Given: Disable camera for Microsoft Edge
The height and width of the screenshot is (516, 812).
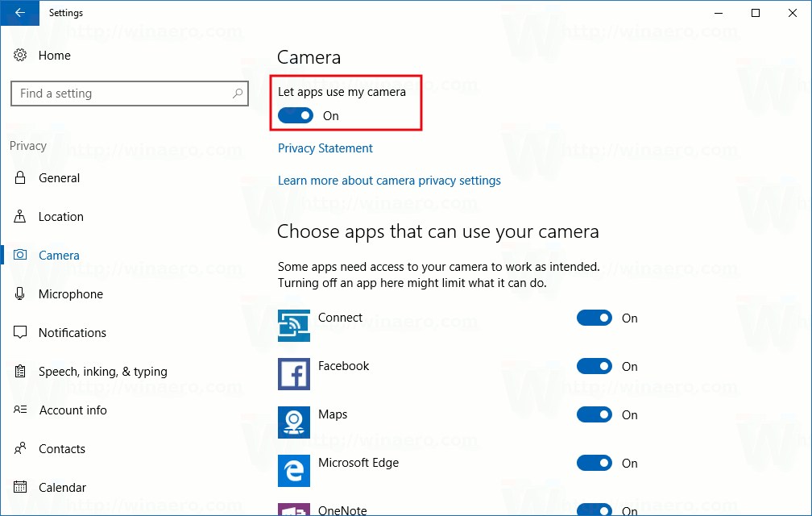Looking at the screenshot, I should [x=594, y=464].
